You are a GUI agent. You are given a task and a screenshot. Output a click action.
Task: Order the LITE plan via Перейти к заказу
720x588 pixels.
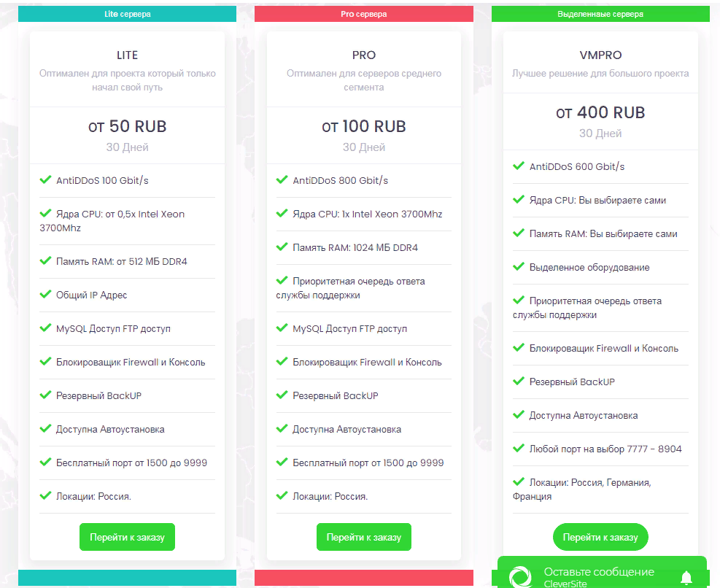pos(127,537)
